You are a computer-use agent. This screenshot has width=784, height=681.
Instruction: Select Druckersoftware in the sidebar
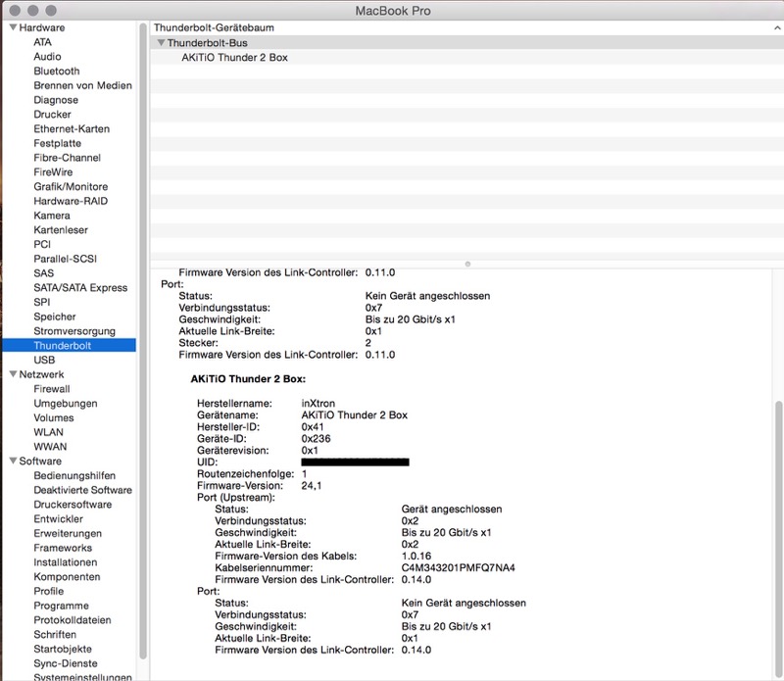73,505
